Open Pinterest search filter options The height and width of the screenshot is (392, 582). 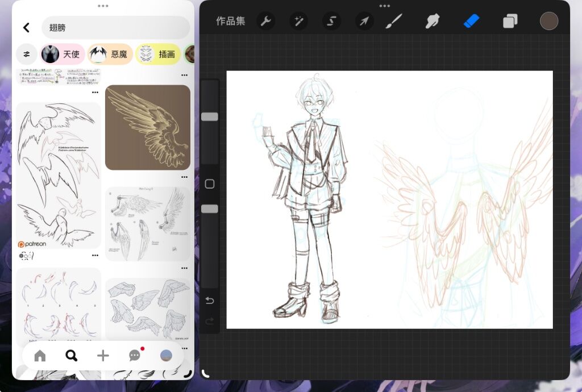(27, 55)
